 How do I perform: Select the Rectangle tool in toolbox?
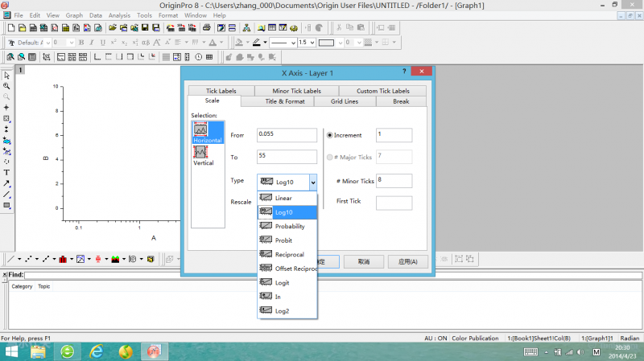point(6,205)
